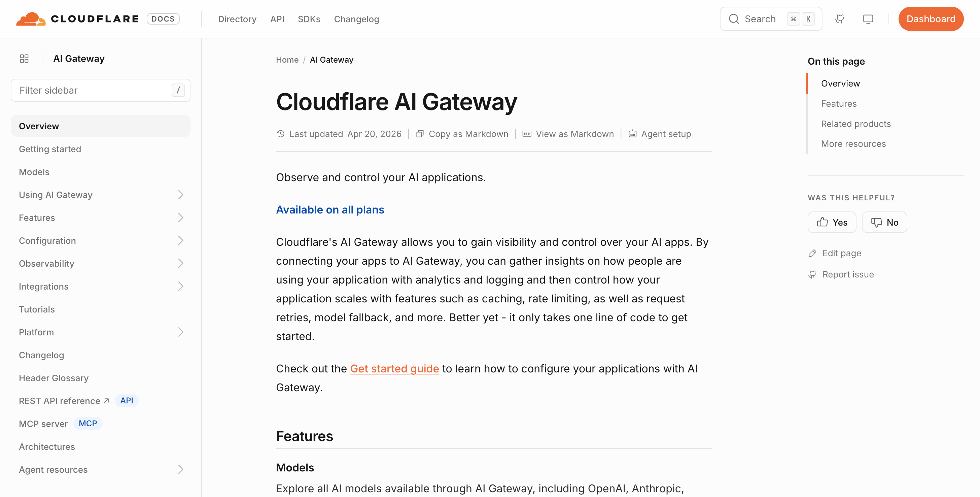980x497 pixels.
Task: Expand the Integrations section chevron
Action: 181,286
